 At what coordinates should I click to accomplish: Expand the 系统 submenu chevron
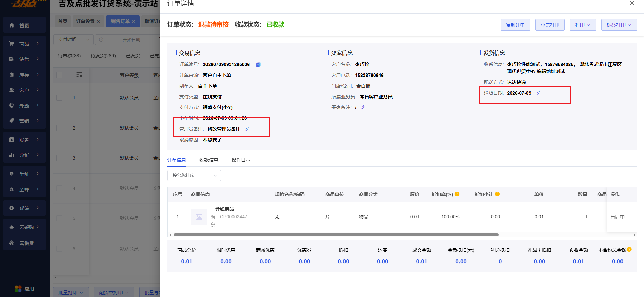[x=37, y=208]
